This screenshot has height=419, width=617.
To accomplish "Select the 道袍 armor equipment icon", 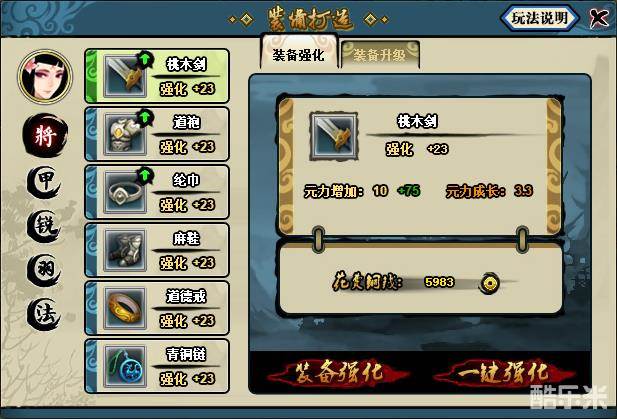I will tap(124, 134).
